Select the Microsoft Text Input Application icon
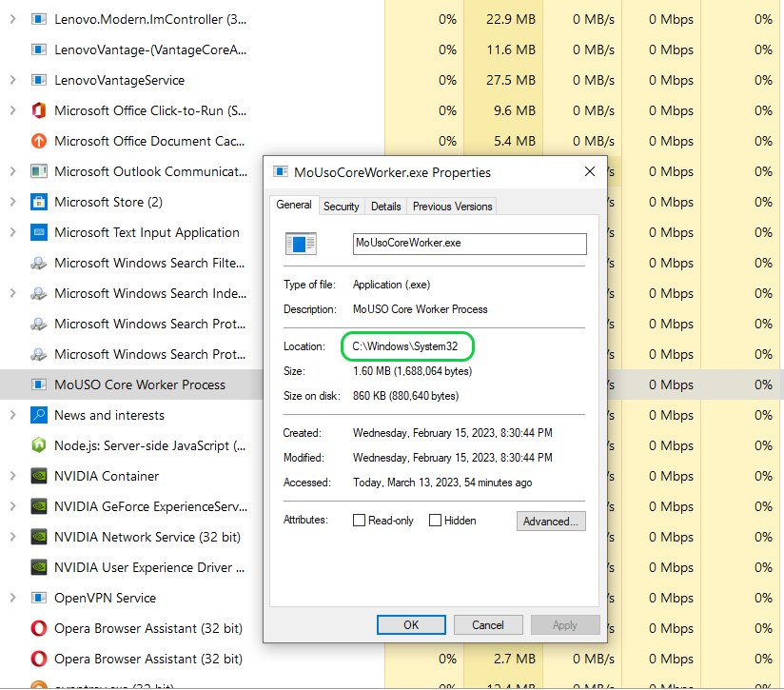Image resolution: width=784 pixels, height=690 pixels. pos(38,232)
